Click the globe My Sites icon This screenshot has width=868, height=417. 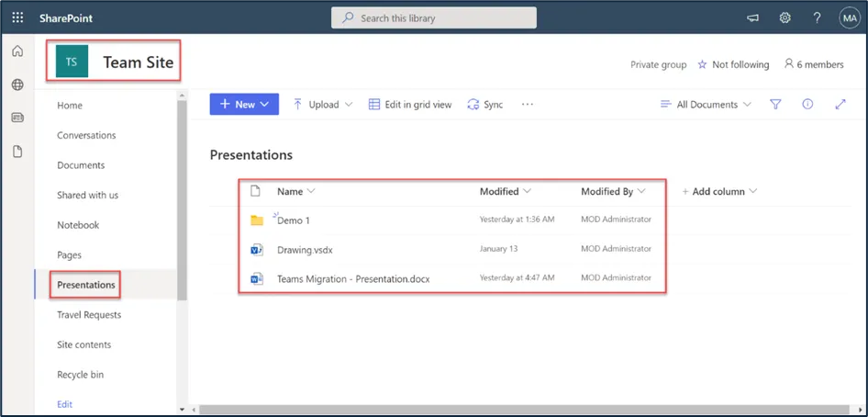(17, 85)
